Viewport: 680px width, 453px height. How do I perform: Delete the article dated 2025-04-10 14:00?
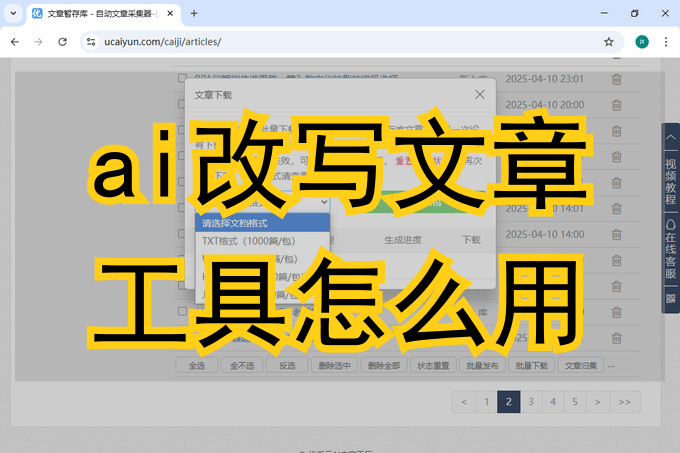[616, 235]
